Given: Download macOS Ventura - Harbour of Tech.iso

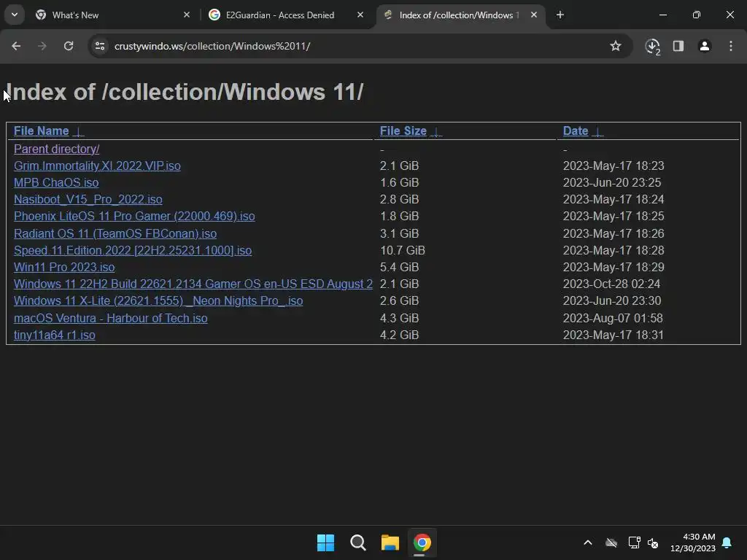Looking at the screenshot, I should [111, 318].
